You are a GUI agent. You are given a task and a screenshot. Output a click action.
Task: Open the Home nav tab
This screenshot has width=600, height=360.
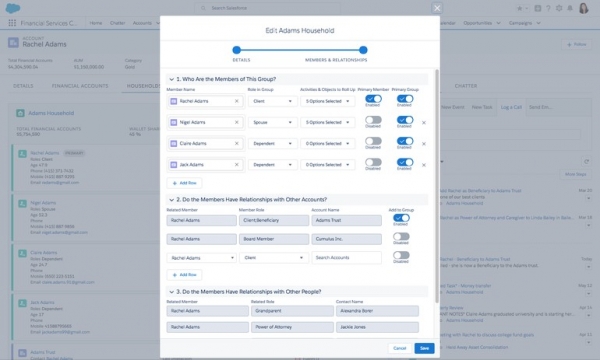point(96,23)
